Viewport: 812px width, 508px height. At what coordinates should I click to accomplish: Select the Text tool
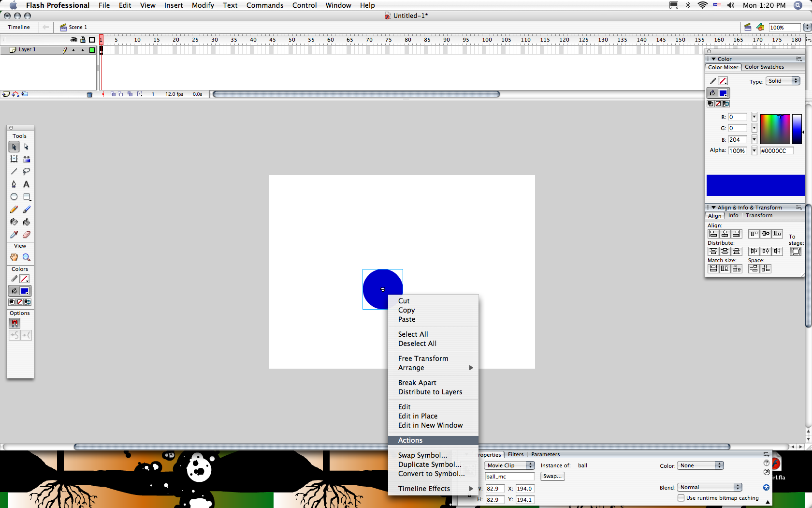26,184
